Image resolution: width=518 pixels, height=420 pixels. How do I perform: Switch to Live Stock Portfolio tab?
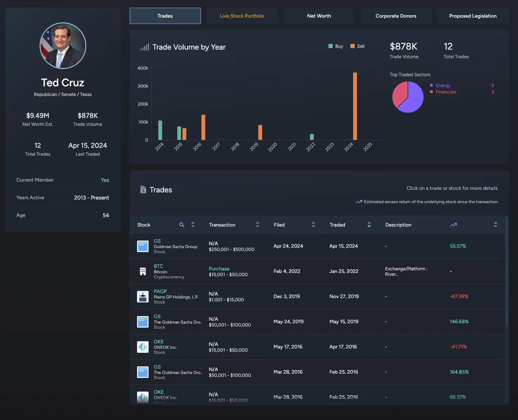pos(242,16)
